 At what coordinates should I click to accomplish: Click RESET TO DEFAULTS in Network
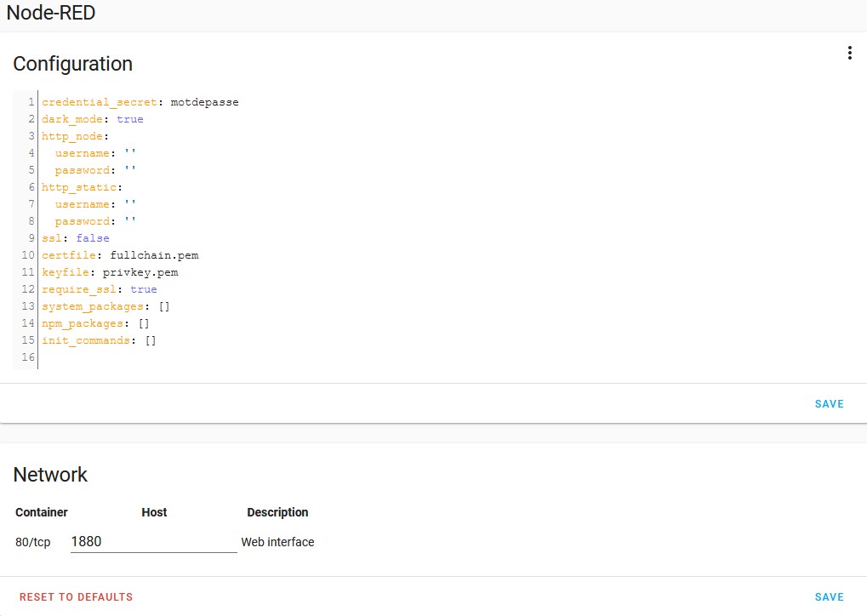76,597
